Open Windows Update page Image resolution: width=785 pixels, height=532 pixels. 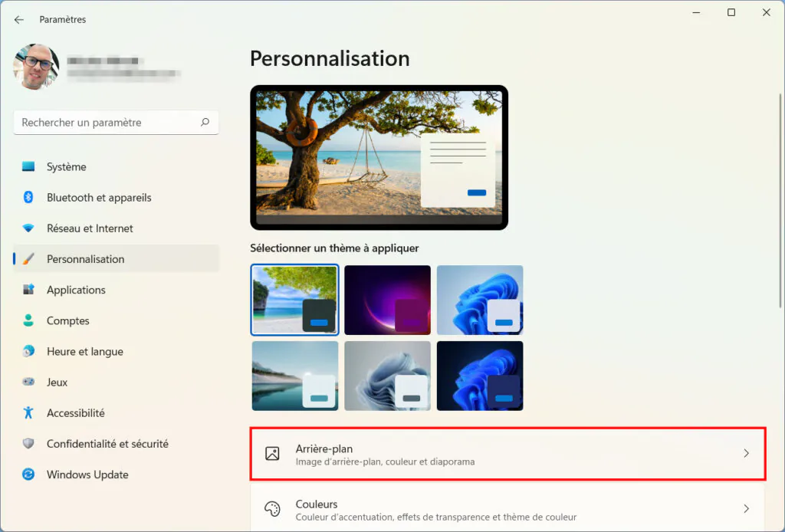pyautogui.click(x=117, y=475)
